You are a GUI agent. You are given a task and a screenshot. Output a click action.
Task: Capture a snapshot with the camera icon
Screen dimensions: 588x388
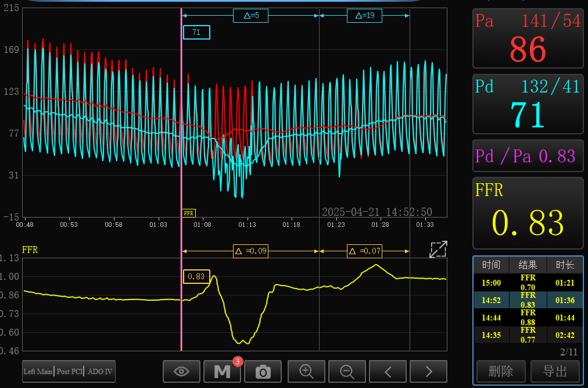tap(263, 372)
